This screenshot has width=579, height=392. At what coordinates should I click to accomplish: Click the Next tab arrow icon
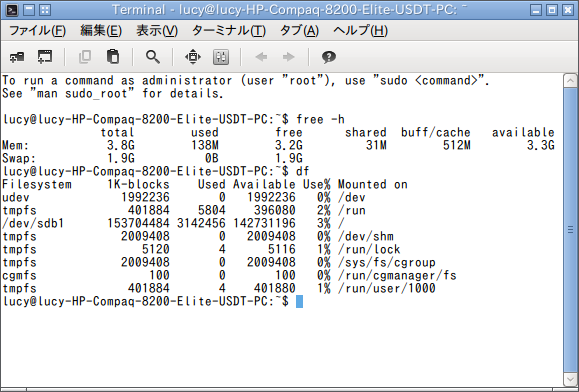(x=288, y=57)
